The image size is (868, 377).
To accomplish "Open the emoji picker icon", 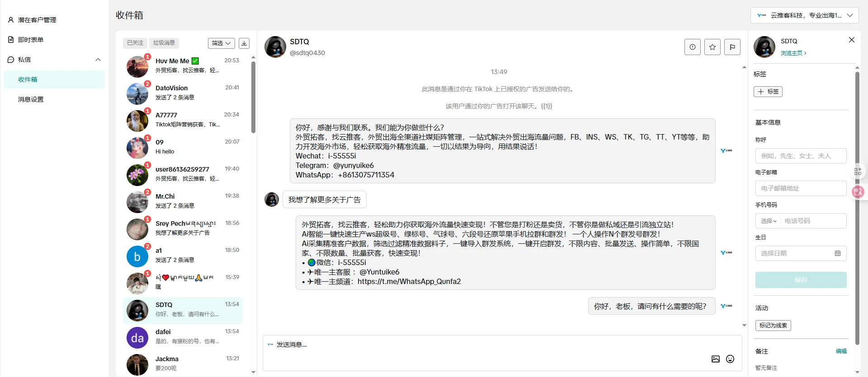I will tap(730, 359).
